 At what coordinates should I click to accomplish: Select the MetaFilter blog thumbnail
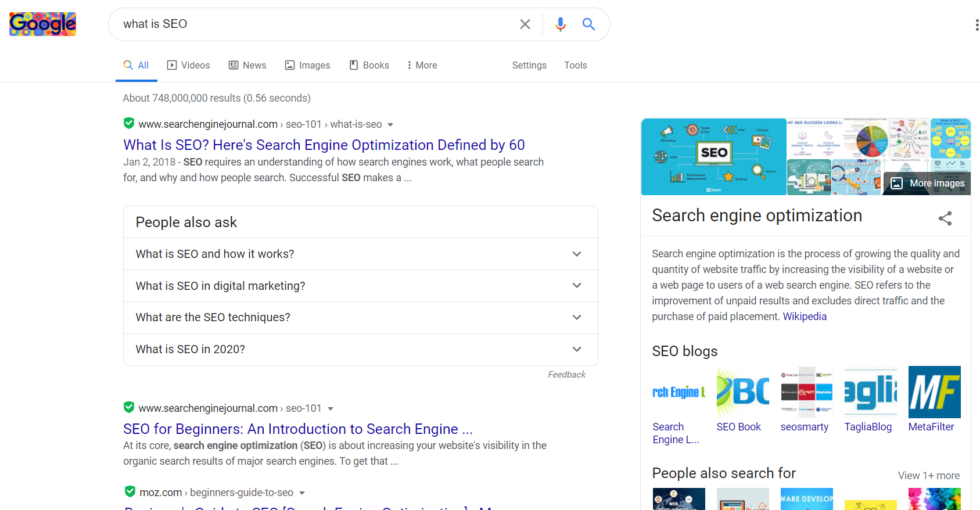(934, 392)
